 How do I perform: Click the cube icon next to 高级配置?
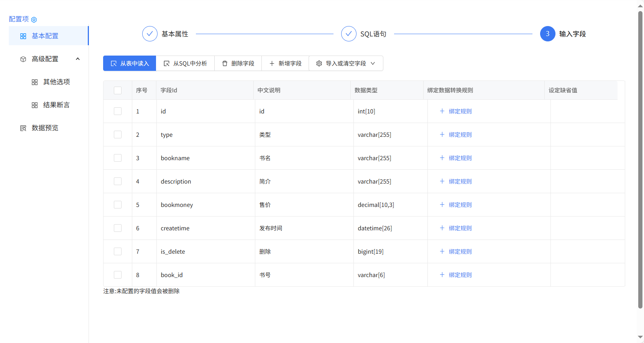pyautogui.click(x=23, y=59)
